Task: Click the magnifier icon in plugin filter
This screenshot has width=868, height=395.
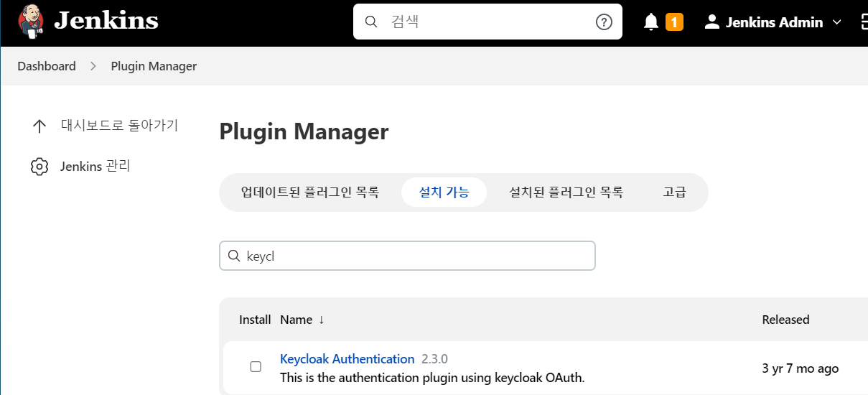Action: tap(233, 256)
